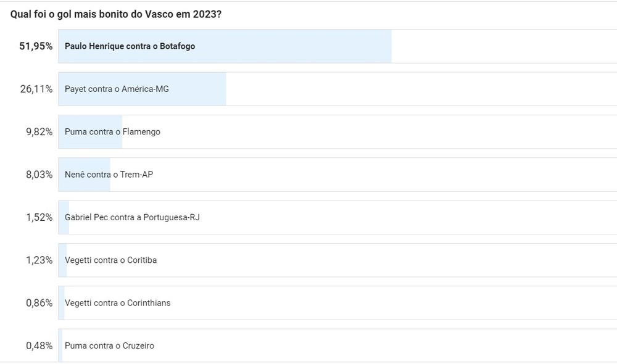The image size is (617, 364).
Task: Pick Vegetti contra o Corinthians option
Action: click(x=117, y=303)
